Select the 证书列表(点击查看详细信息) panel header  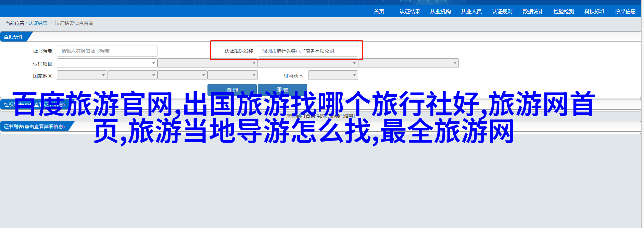pyautogui.click(x=34, y=127)
